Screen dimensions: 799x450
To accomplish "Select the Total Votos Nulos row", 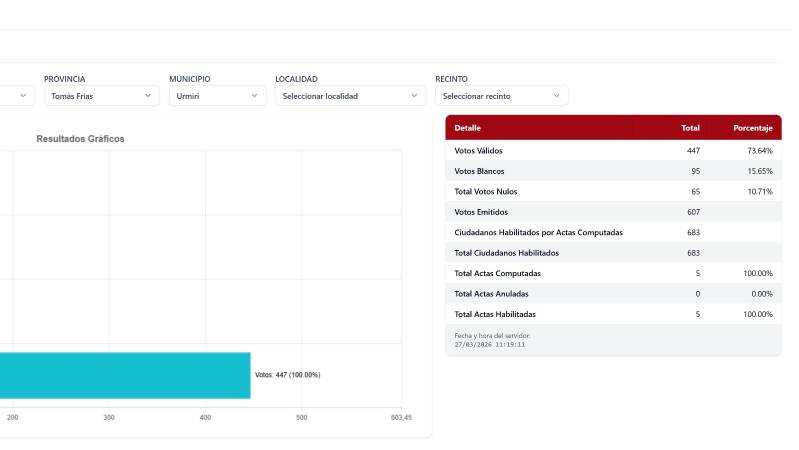I will pyautogui.click(x=612, y=191).
